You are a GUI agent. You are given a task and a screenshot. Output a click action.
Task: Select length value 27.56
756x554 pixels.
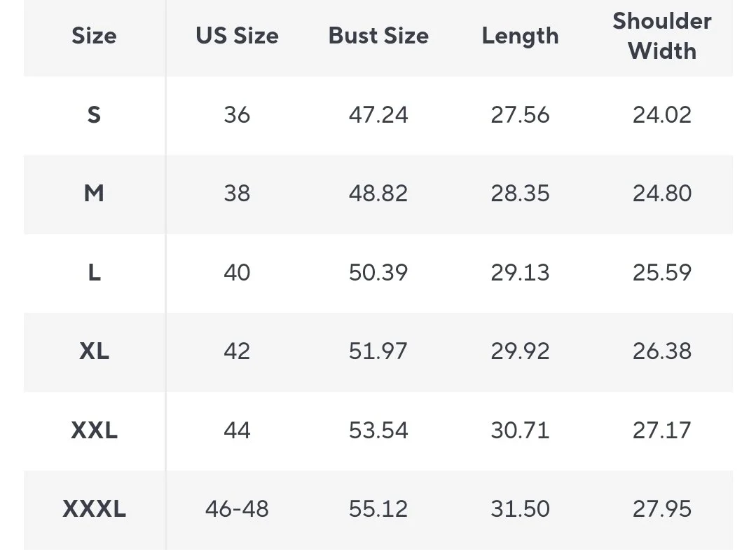[x=521, y=115]
